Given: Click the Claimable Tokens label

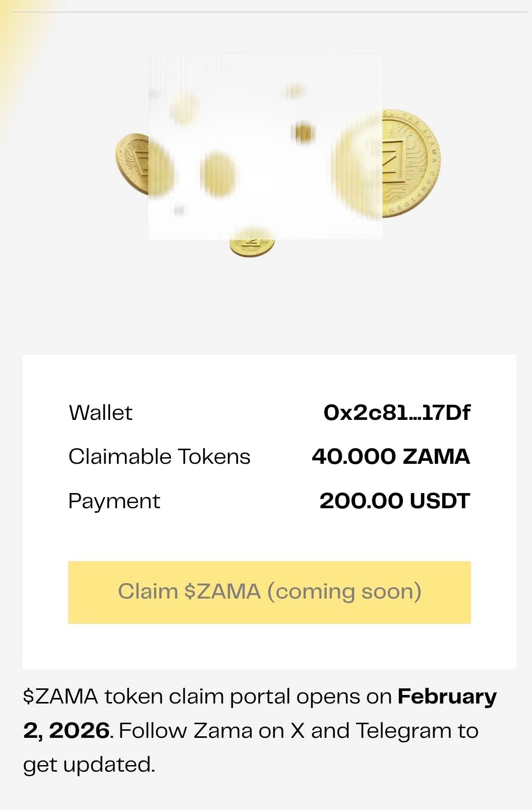Looking at the screenshot, I should 159,457.
